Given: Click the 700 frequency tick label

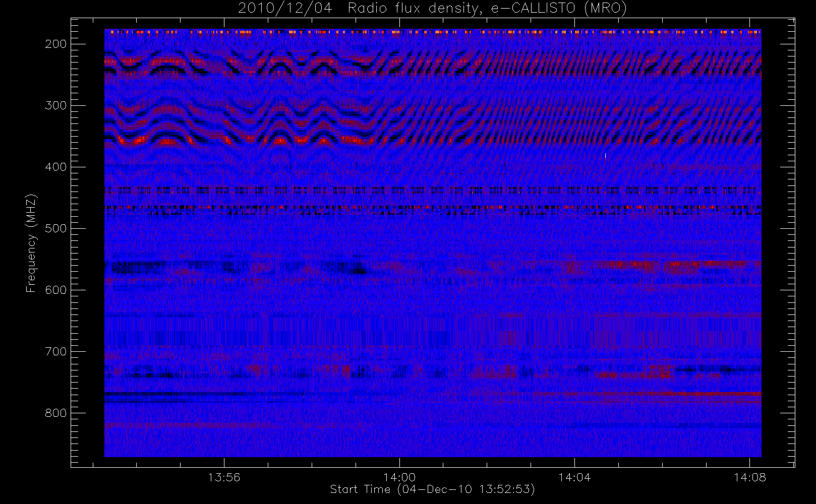Looking at the screenshot, I should pyautogui.click(x=55, y=352).
